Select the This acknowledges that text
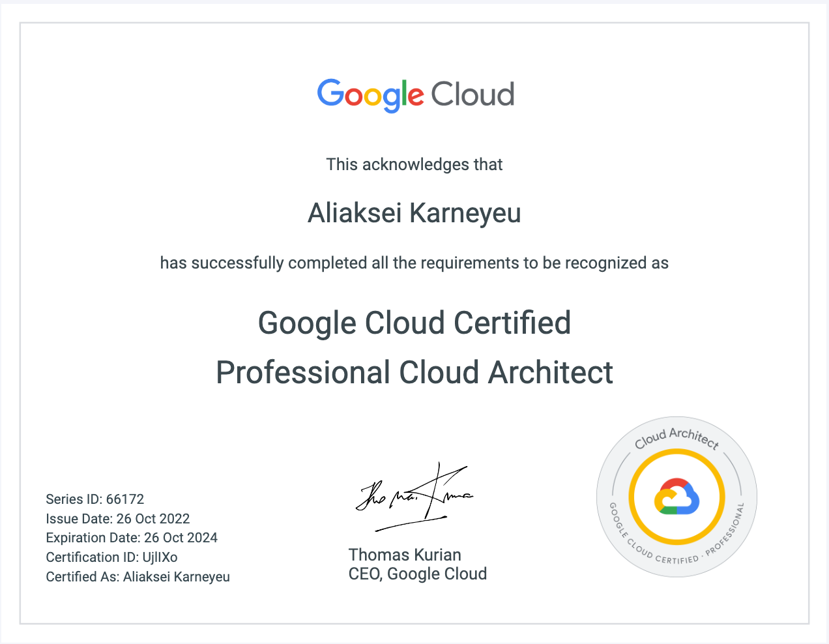 coord(415,164)
